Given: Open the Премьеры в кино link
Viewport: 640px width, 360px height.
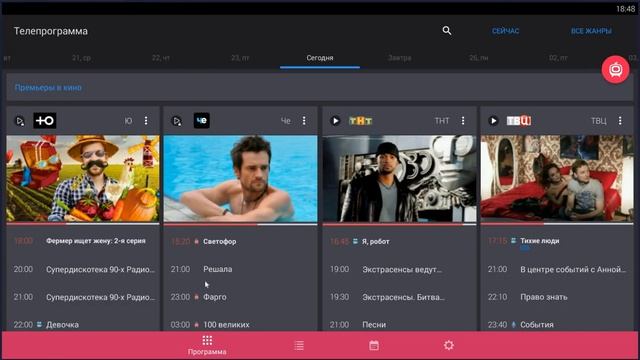Looking at the screenshot, I should pyautogui.click(x=48, y=87).
